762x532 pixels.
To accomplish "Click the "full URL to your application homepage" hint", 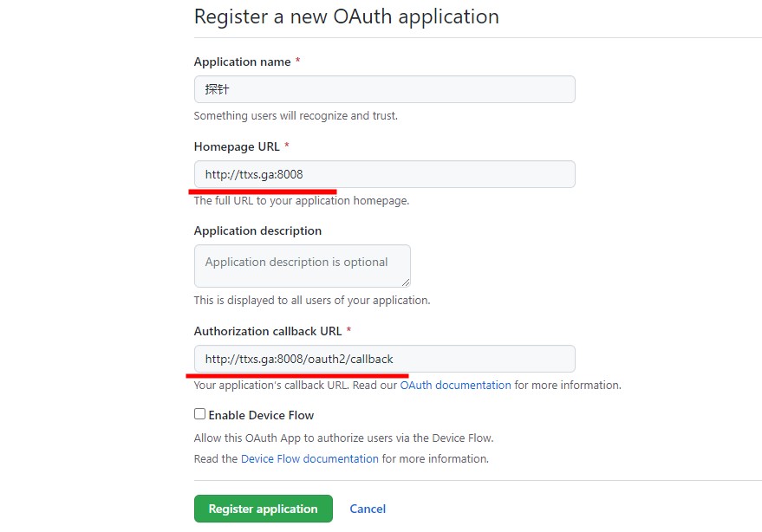I will coord(301,200).
